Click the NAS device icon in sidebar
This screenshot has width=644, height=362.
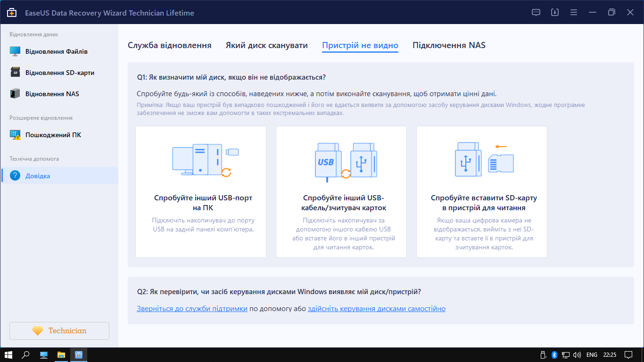click(15, 94)
